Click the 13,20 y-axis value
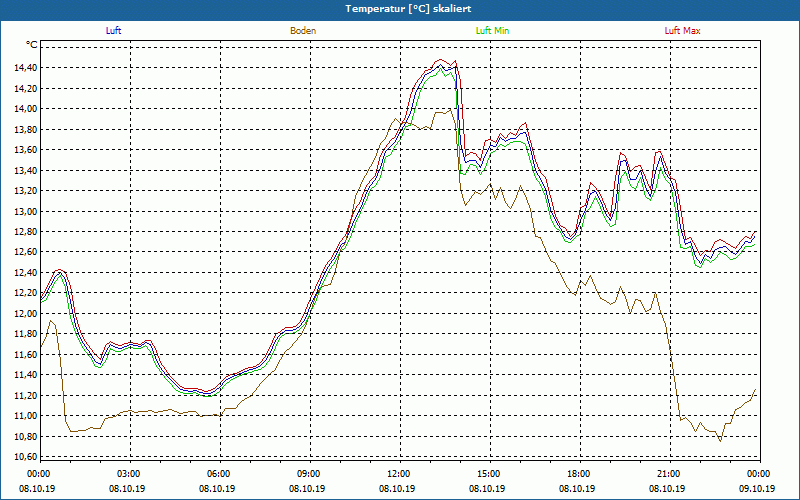Screen dimensions: 800x500 (x=26, y=190)
